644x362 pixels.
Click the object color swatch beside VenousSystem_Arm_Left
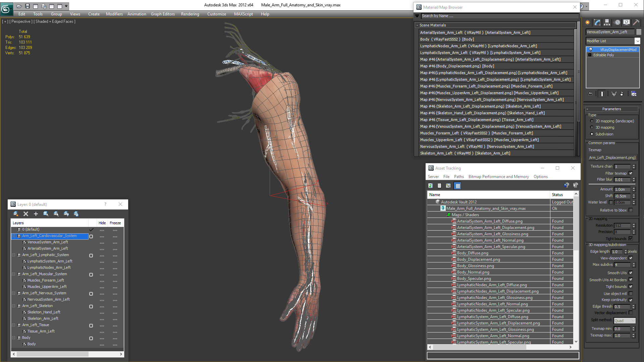tap(639, 32)
